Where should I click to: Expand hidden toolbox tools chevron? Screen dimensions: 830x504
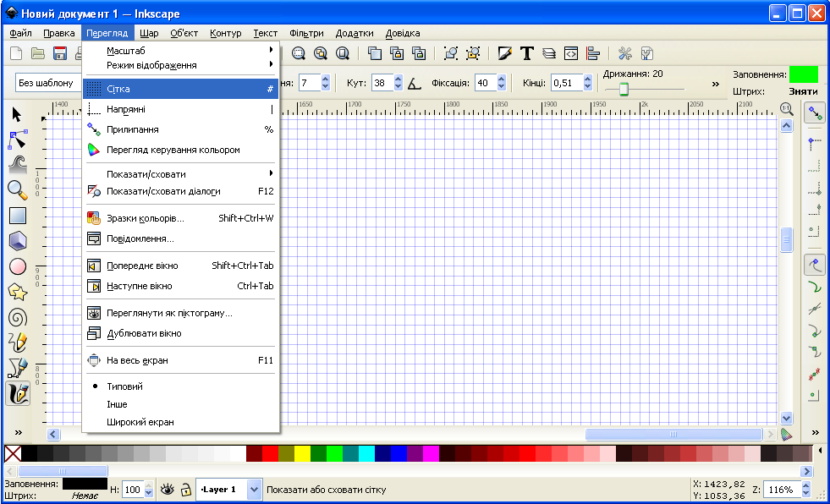point(18,433)
